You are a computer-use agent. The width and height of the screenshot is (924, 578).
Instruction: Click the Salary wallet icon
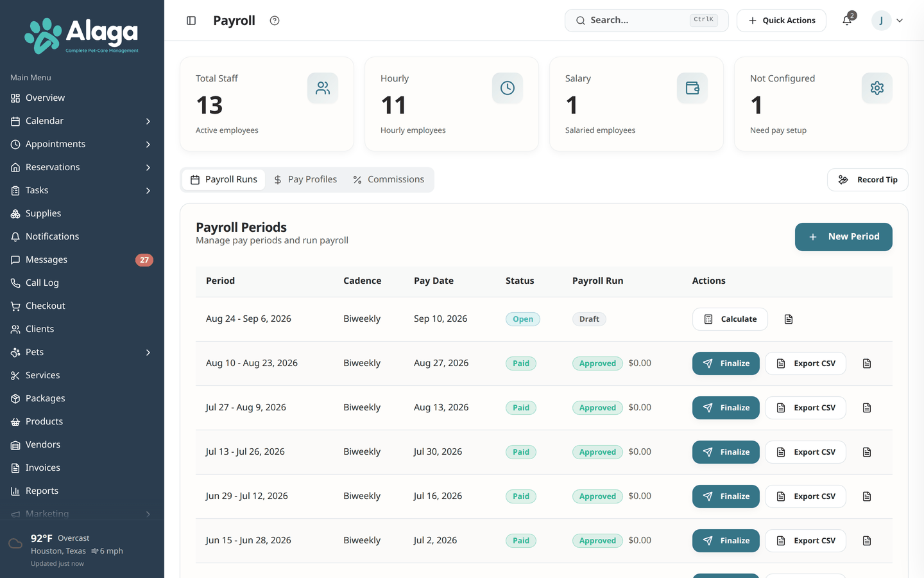click(x=692, y=88)
